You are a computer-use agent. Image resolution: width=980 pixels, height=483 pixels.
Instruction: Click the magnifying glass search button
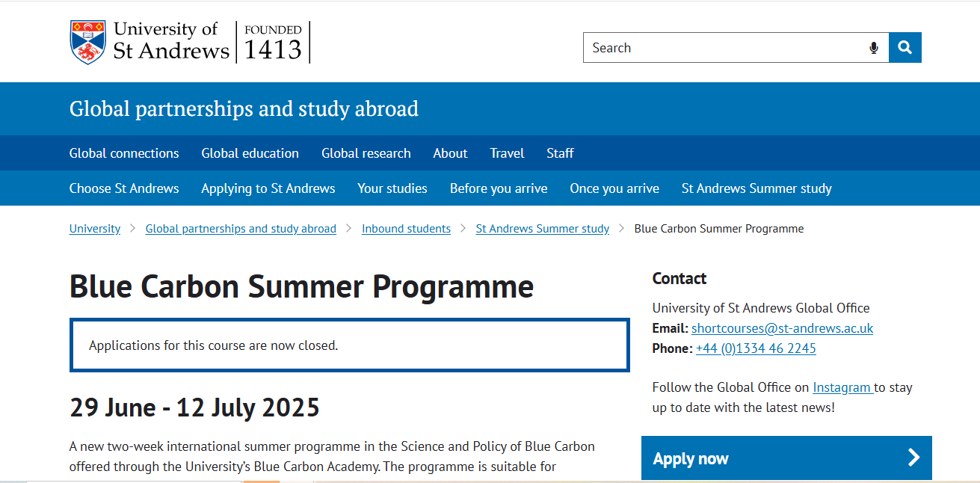coord(905,48)
